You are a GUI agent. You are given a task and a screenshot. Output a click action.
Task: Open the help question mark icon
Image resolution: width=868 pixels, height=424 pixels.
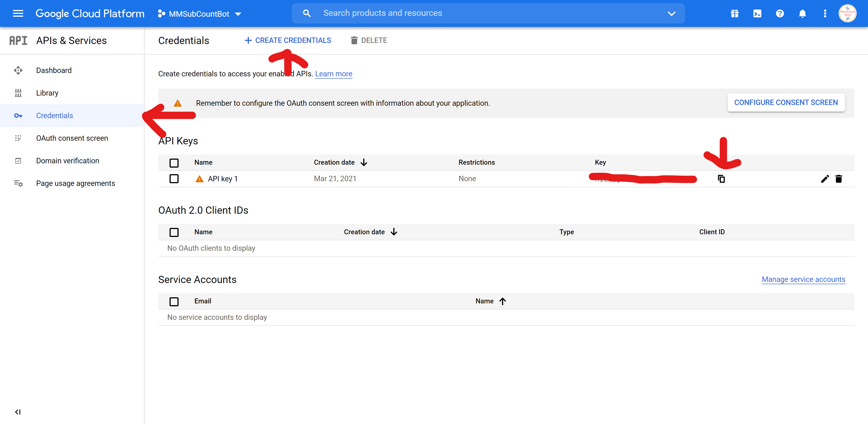(x=780, y=14)
